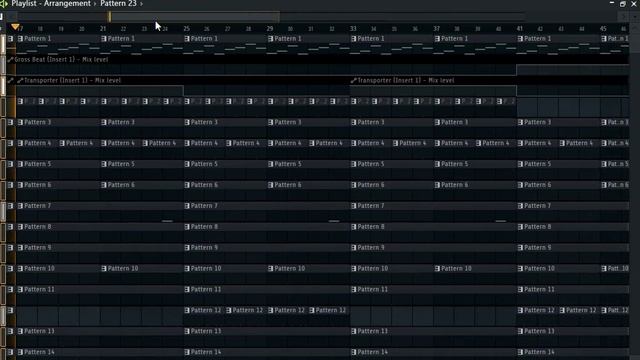Jump to bar 37 on the ruler
Screen dimensions: 640x360
pyautogui.click(x=436, y=29)
